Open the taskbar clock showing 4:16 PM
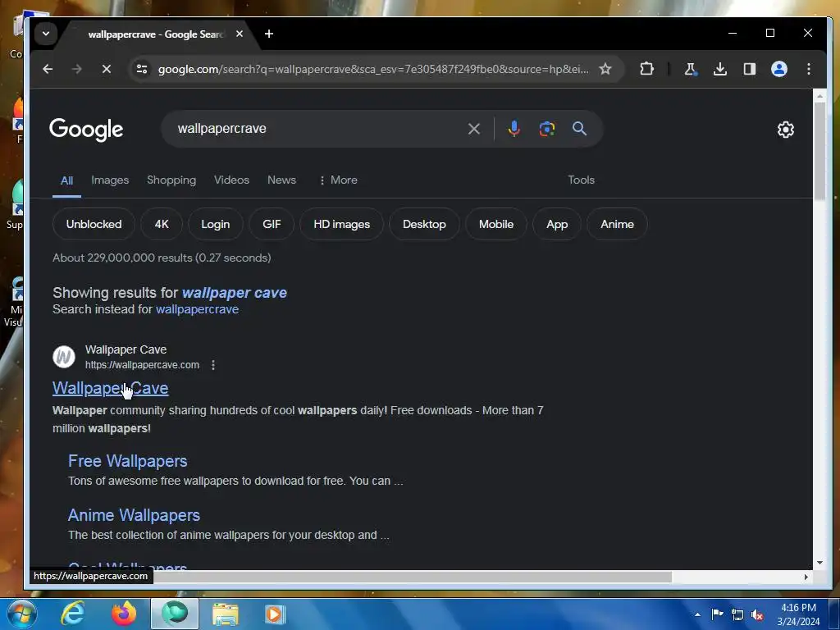Viewport: 840px width, 630px height. tap(798, 614)
